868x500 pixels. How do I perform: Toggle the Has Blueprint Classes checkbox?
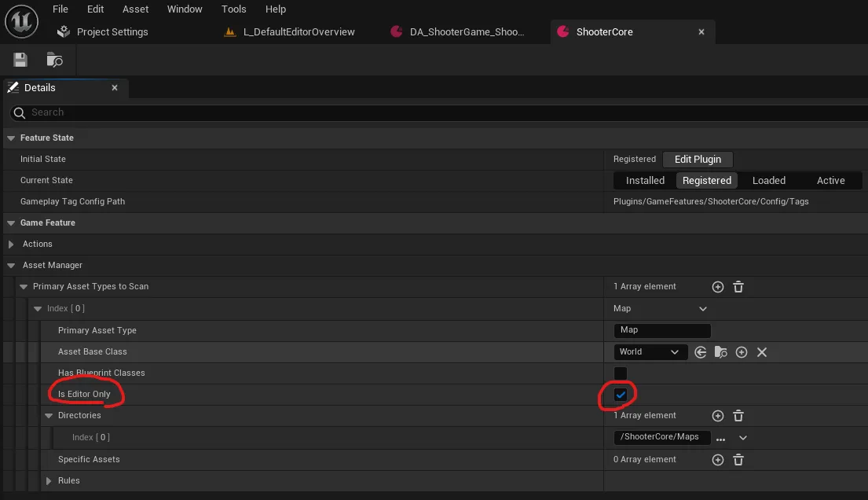click(x=621, y=373)
